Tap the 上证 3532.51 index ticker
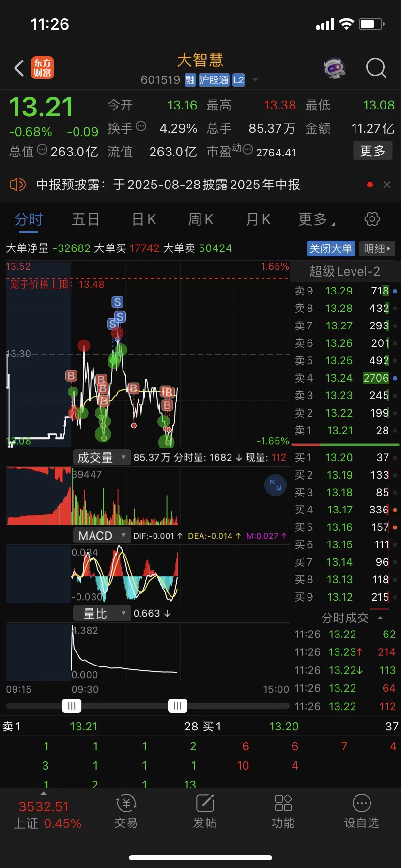Image resolution: width=401 pixels, height=868 pixels. (47, 815)
